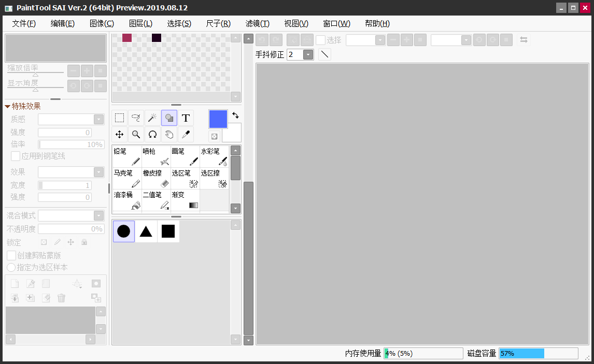Select the triangle shape
The image size is (594, 364).
click(x=146, y=231)
